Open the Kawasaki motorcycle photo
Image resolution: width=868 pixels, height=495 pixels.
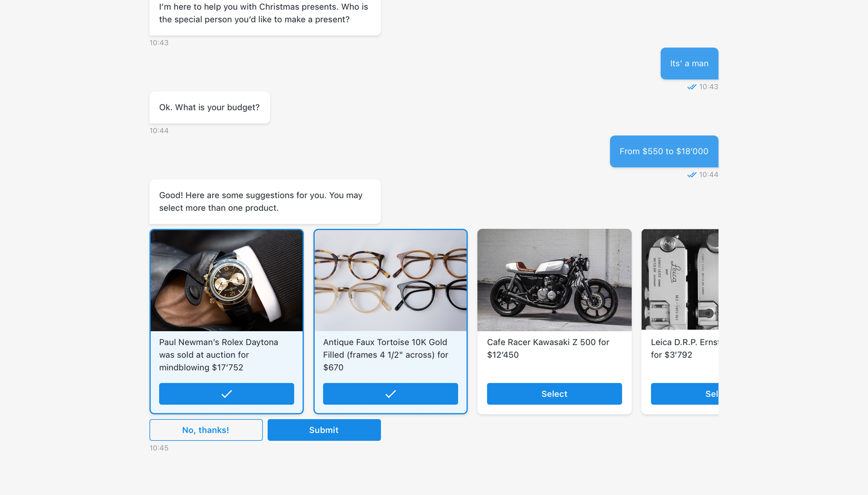pos(555,280)
